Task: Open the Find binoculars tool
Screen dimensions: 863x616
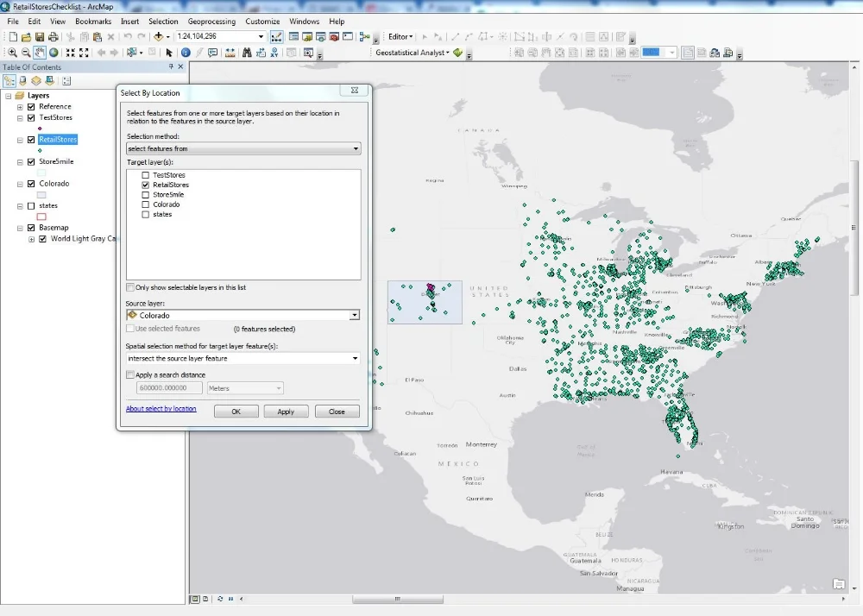Action: tap(247, 53)
